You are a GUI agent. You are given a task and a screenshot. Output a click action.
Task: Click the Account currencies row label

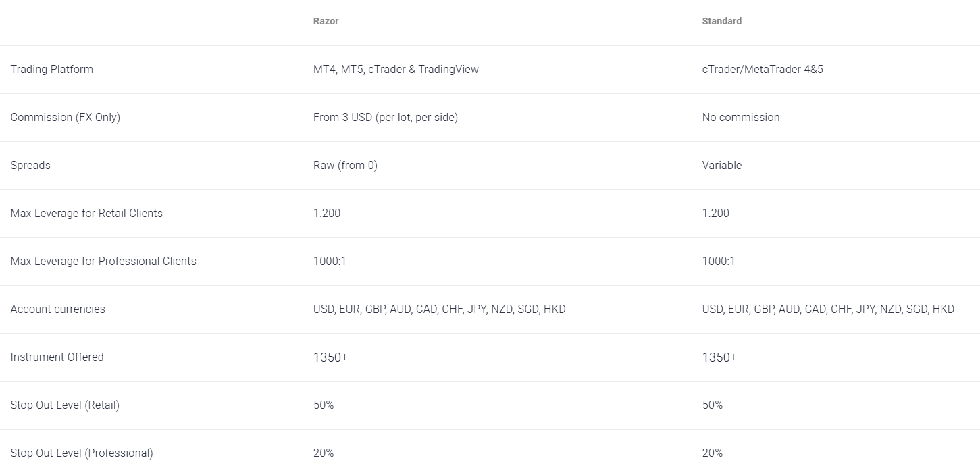[58, 309]
